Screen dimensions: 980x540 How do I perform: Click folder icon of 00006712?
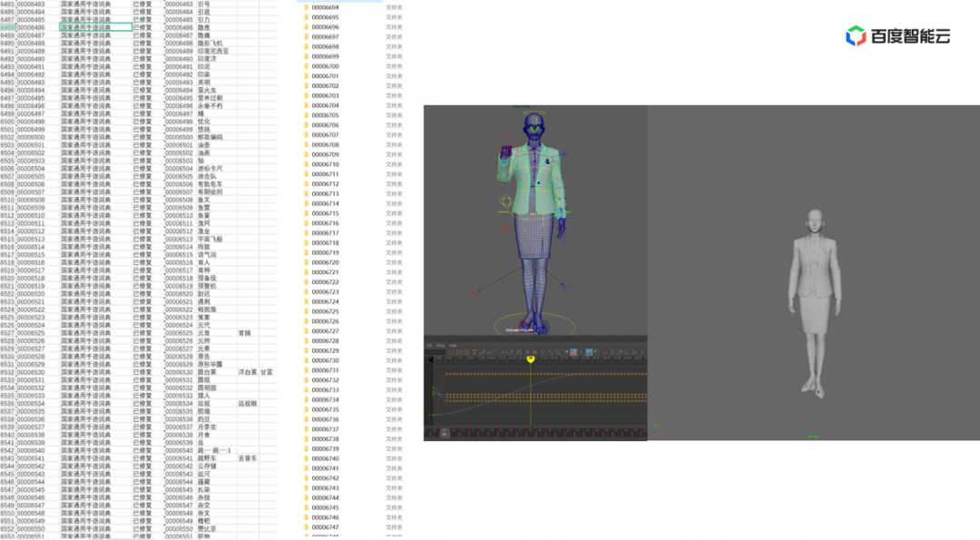click(307, 183)
